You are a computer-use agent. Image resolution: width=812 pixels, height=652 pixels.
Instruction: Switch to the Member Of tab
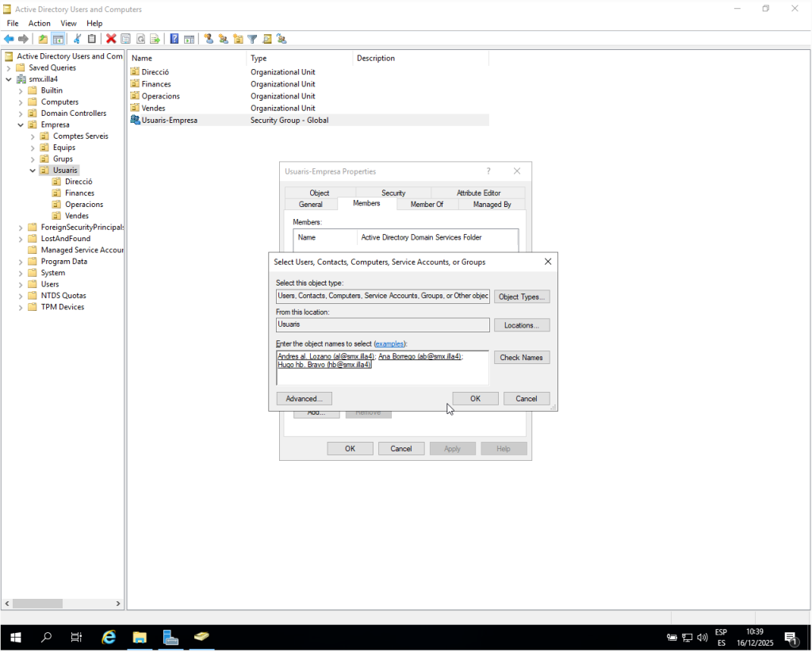(x=427, y=205)
